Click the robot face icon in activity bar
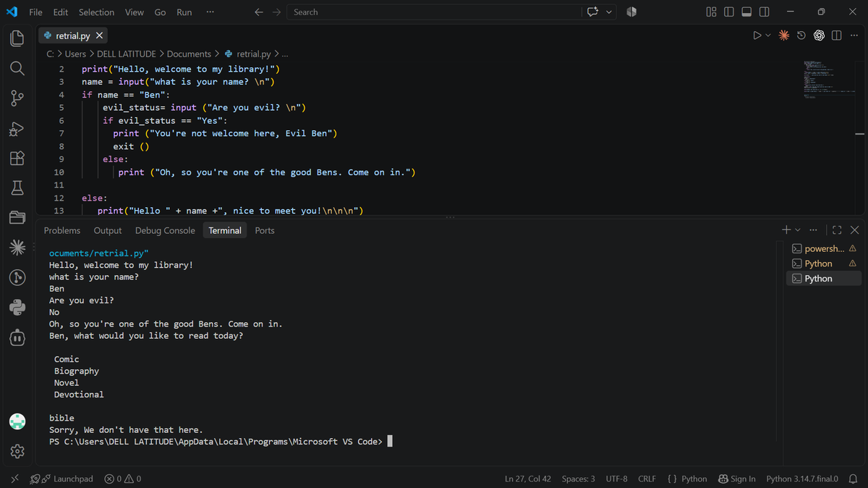This screenshot has width=868, height=488. [17, 337]
